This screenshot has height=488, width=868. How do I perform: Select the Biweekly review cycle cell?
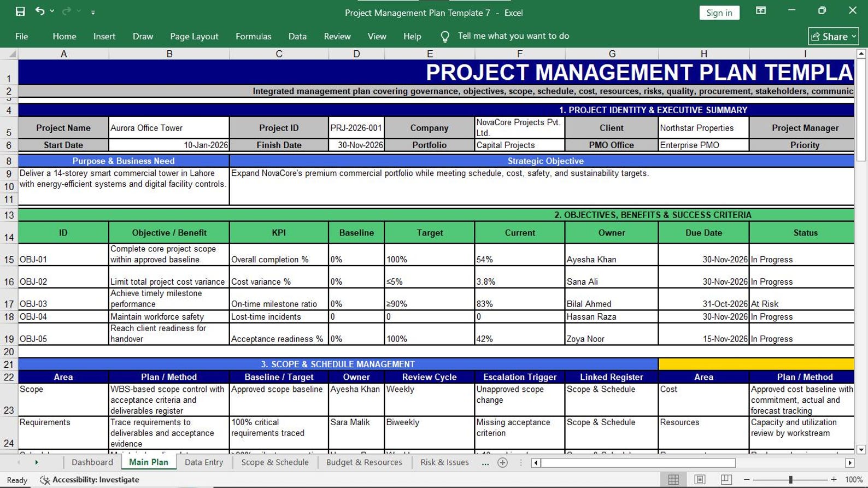(430, 433)
